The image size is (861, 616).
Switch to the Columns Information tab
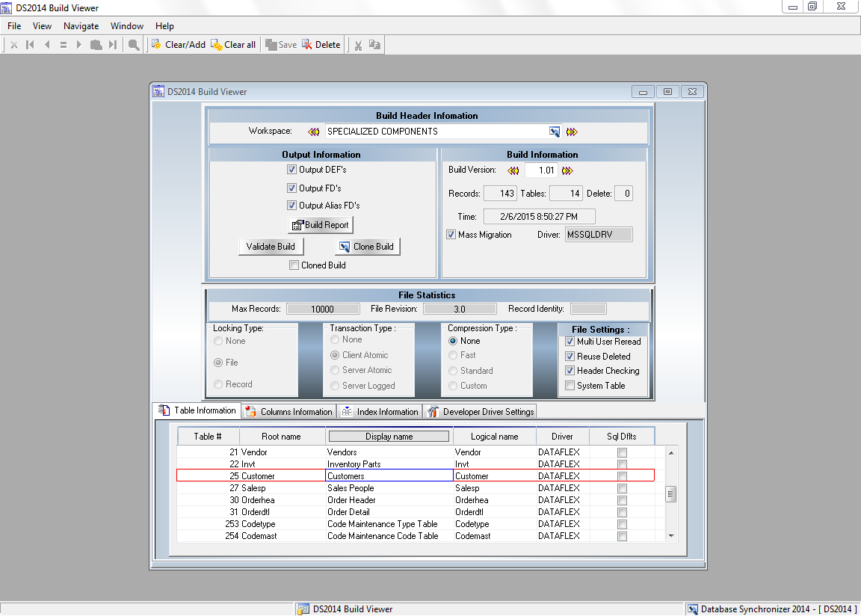click(x=288, y=412)
